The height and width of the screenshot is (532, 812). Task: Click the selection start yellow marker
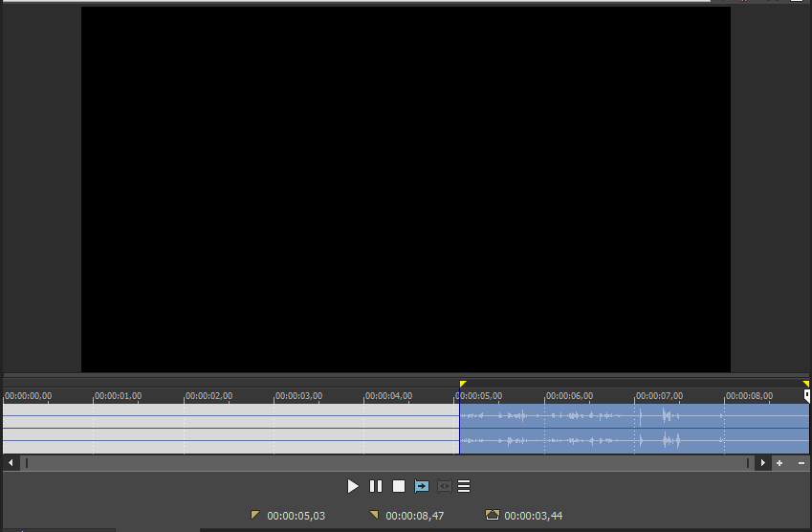click(463, 384)
